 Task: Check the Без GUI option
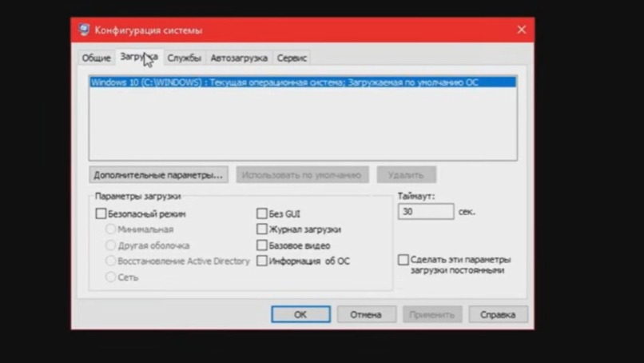point(262,214)
